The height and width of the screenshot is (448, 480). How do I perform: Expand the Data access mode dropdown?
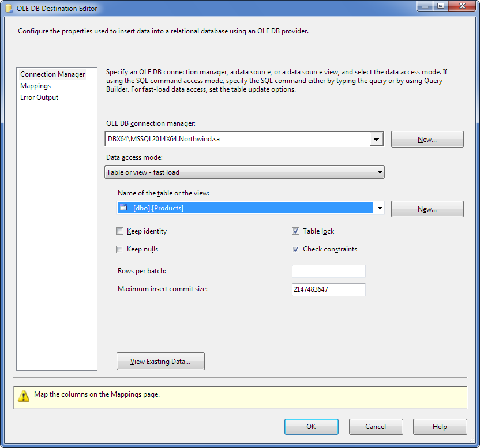click(380, 172)
